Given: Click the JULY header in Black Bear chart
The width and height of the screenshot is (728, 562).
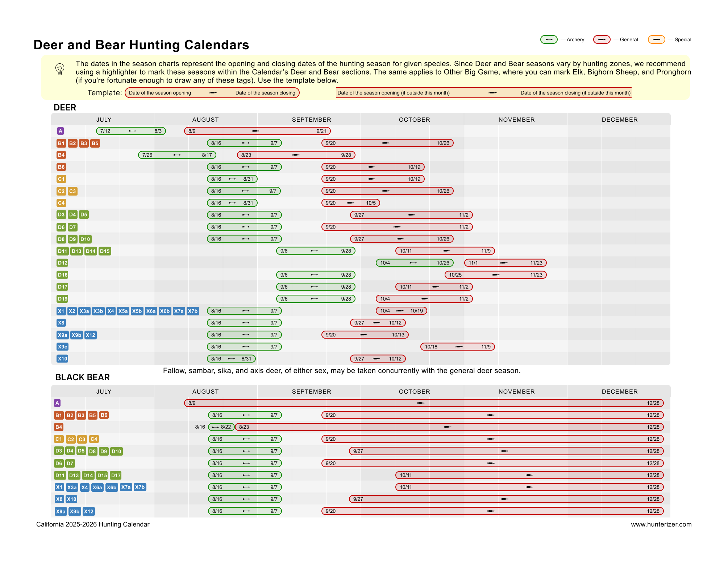Looking at the screenshot, I should pyautogui.click(x=104, y=391).
